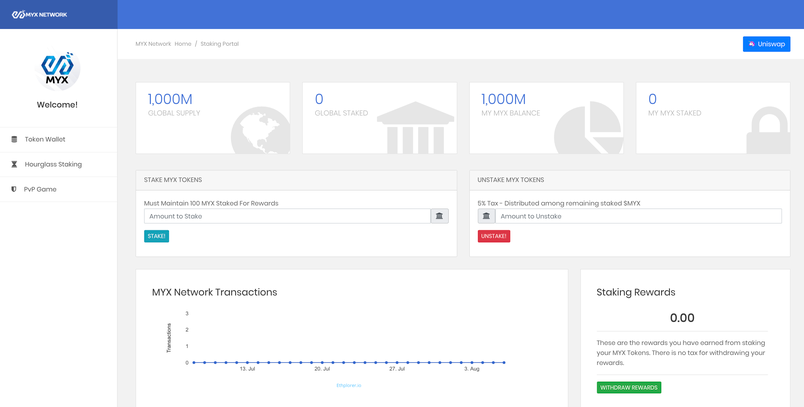Focus the Amount to Unstake field
Image resolution: width=804 pixels, height=407 pixels.
pos(638,216)
